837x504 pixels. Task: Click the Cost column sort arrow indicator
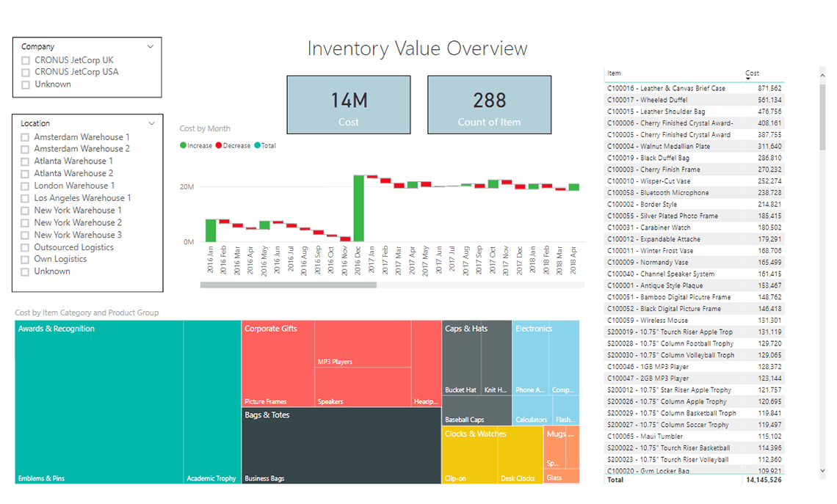tap(748, 79)
